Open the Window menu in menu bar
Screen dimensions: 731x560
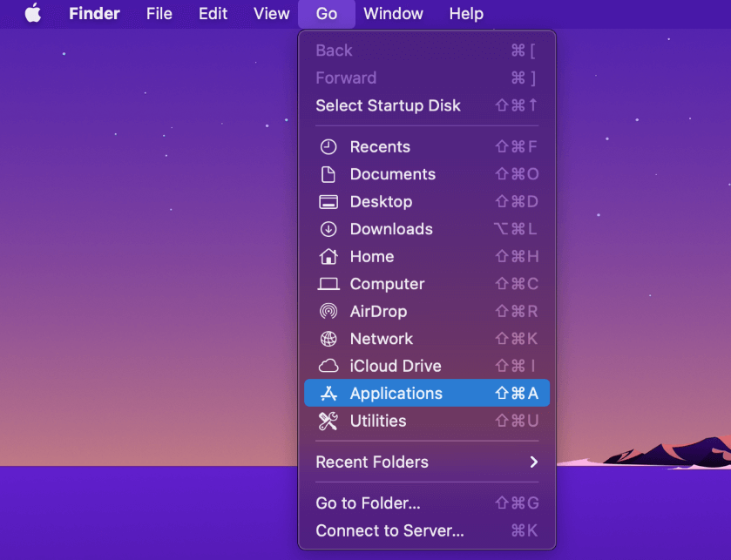[393, 14]
